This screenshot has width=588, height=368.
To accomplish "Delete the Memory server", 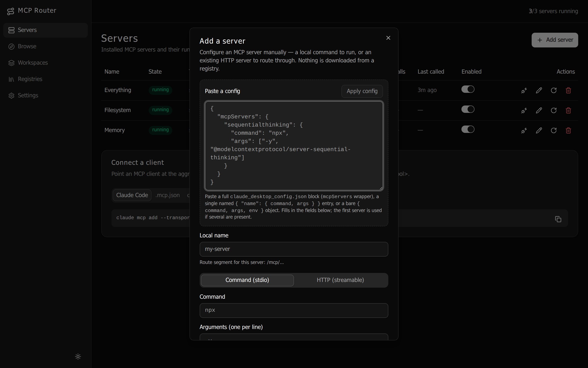I will 568,130.
